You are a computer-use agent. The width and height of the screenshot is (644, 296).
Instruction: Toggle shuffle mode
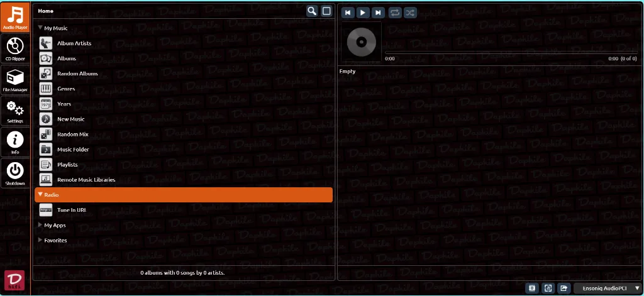pos(410,13)
